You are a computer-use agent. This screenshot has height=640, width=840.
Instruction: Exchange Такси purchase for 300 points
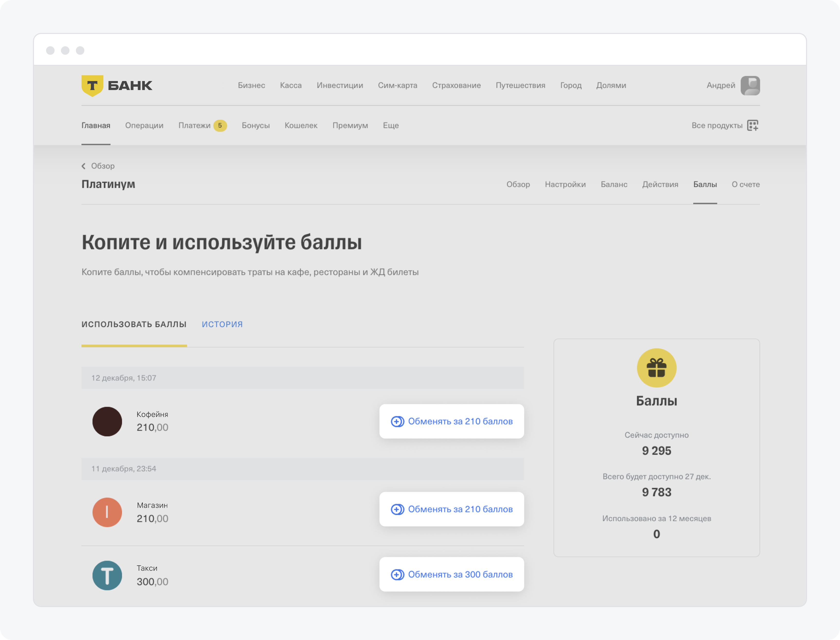pyautogui.click(x=452, y=574)
